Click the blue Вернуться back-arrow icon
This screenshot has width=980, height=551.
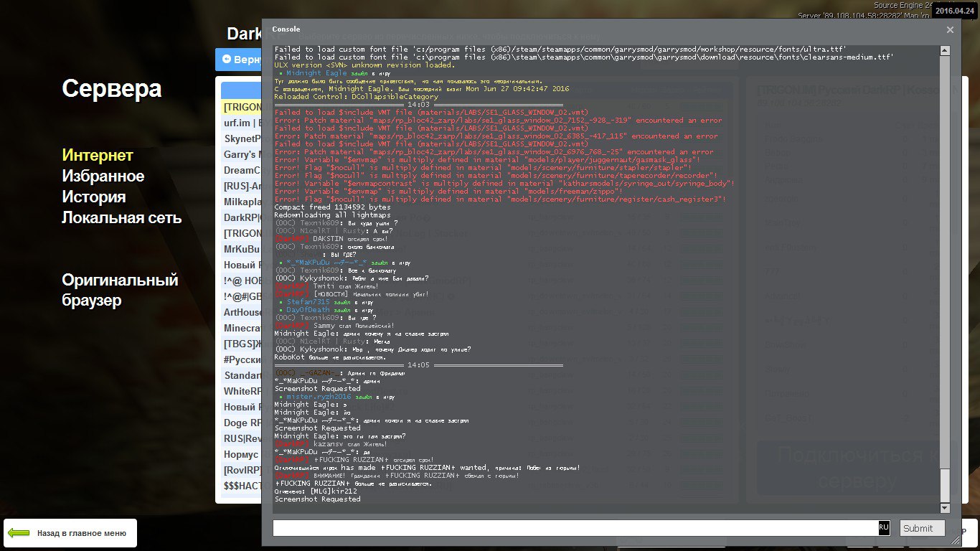click(227, 60)
